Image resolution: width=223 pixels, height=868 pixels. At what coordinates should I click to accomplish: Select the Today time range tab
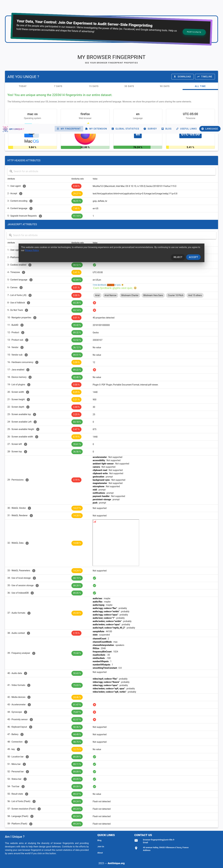[x=23, y=86]
